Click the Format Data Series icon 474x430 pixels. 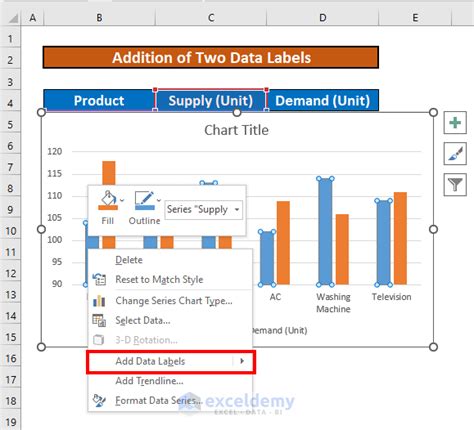pyautogui.click(x=99, y=400)
